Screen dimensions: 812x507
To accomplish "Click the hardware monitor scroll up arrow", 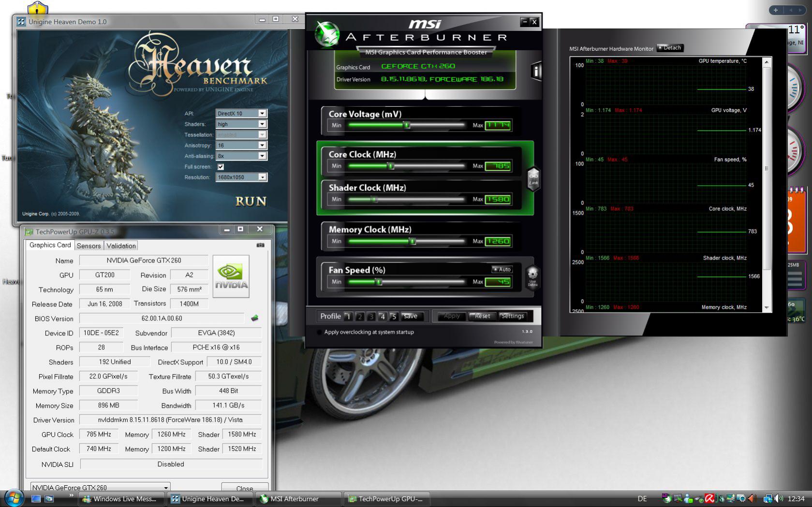I will [x=767, y=62].
